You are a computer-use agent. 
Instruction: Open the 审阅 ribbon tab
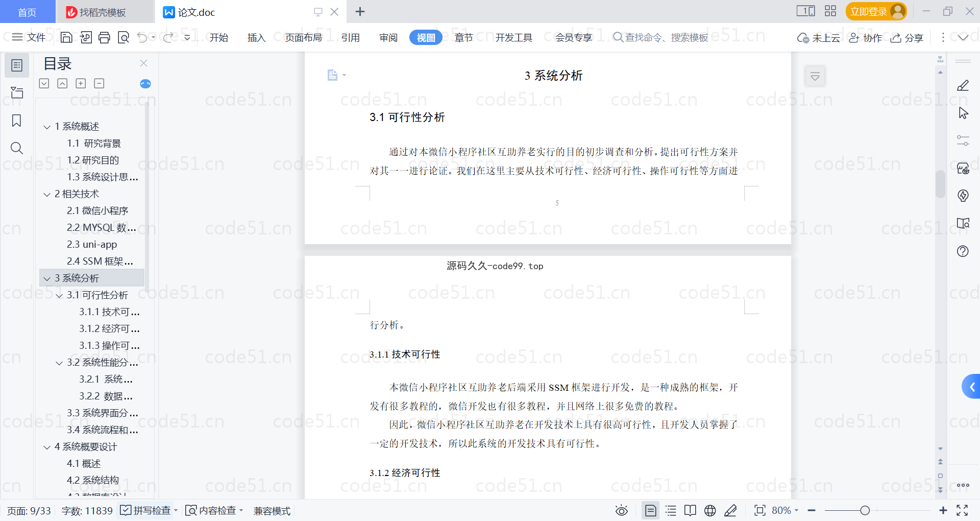388,37
